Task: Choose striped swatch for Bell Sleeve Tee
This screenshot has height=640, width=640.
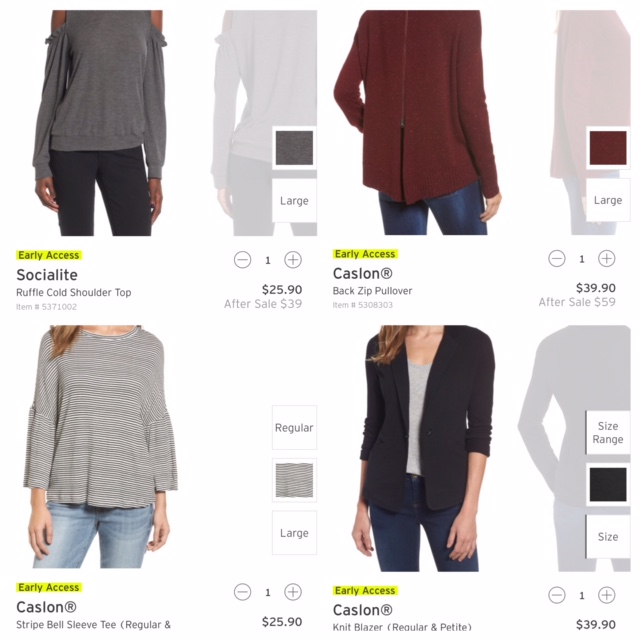Action: pyautogui.click(x=294, y=480)
